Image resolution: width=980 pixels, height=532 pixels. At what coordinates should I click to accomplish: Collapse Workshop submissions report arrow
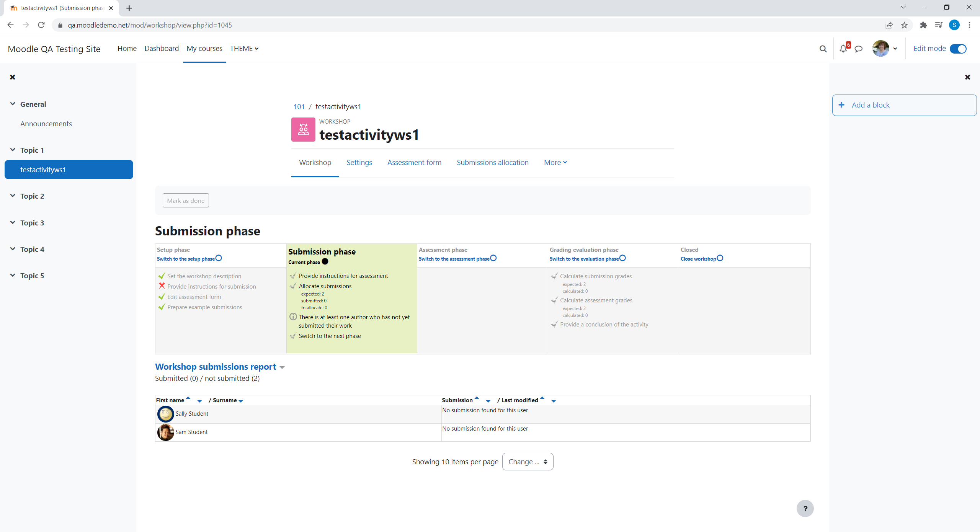[x=282, y=367]
